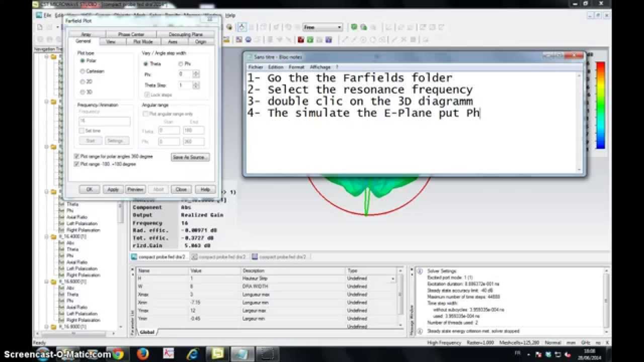The width and height of the screenshot is (644, 362).
Task: Click the Theta Step input field
Action: (x=186, y=85)
